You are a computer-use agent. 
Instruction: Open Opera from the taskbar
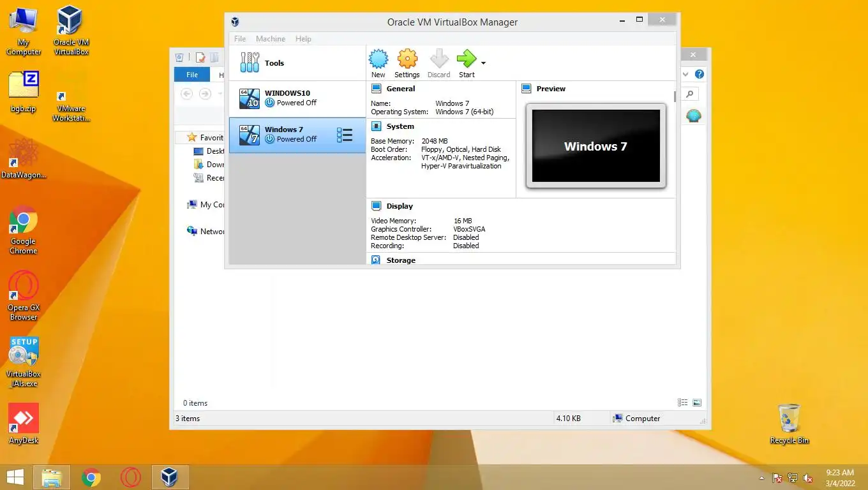[131, 477]
